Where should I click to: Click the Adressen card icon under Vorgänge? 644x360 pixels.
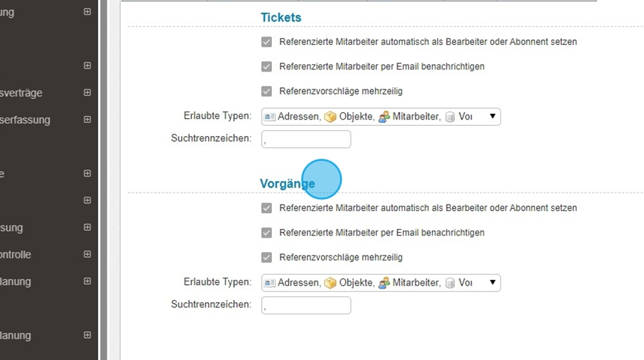pos(270,283)
